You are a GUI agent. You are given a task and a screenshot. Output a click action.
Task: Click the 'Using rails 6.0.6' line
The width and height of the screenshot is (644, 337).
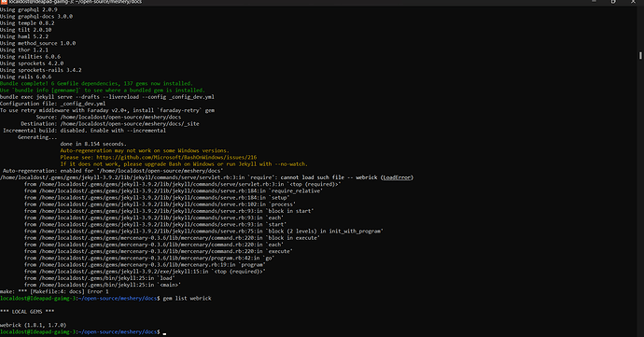click(26, 77)
